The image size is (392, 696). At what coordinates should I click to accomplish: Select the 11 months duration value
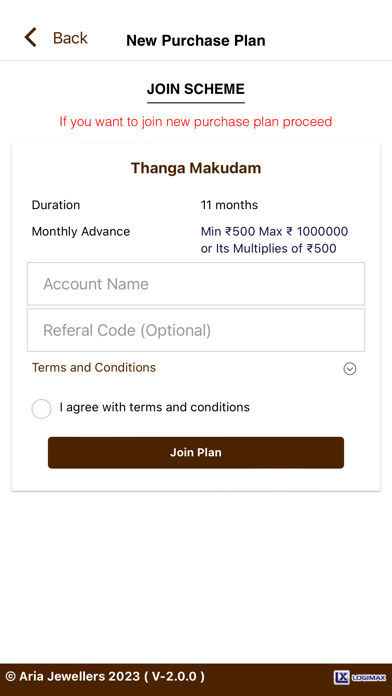(229, 205)
